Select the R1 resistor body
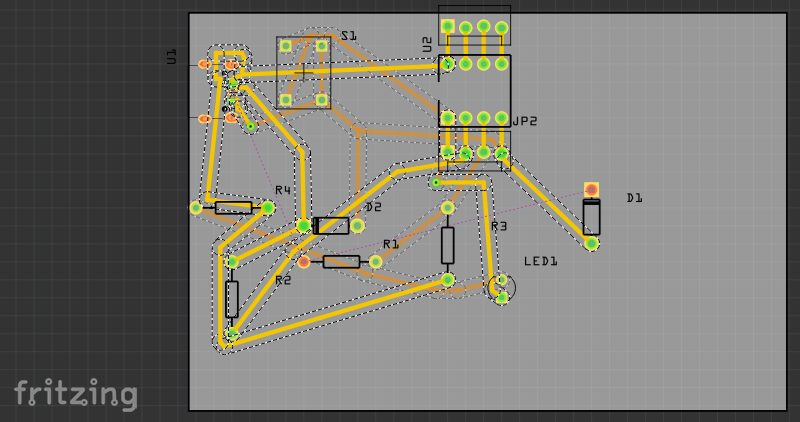 click(341, 261)
